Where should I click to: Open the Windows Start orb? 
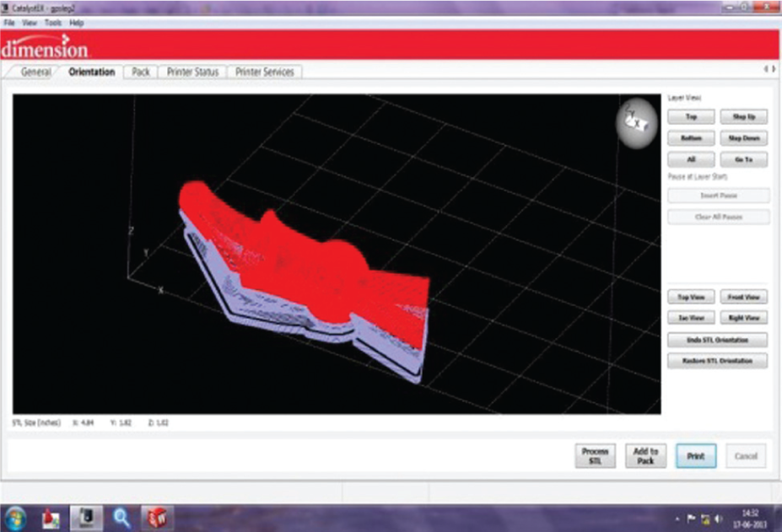[x=15, y=518]
